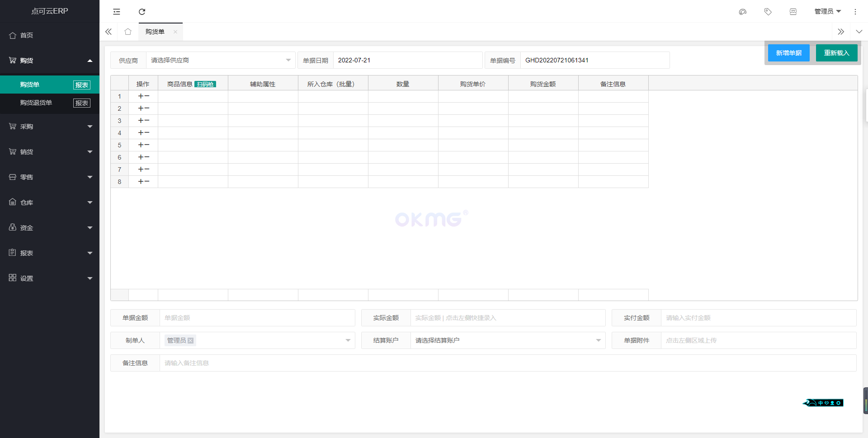The height and width of the screenshot is (438, 868).
Task: Open the 请选择供应商 supplier dropdown
Action: [221, 60]
